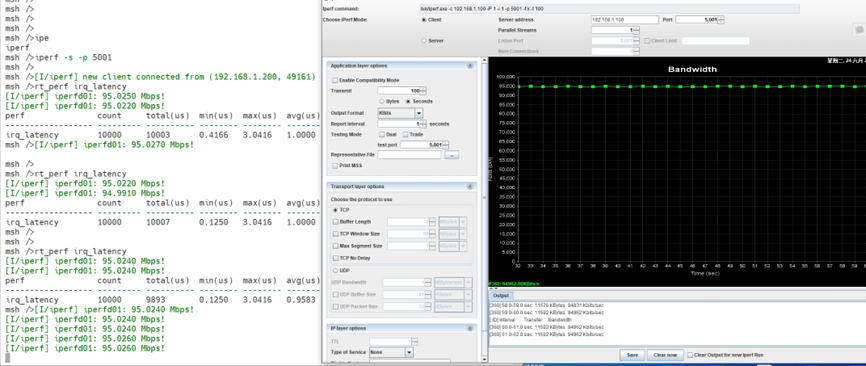Screen dimensions: 866x366
Task: Click the Listen Port spinner arrows
Action: tap(636, 41)
